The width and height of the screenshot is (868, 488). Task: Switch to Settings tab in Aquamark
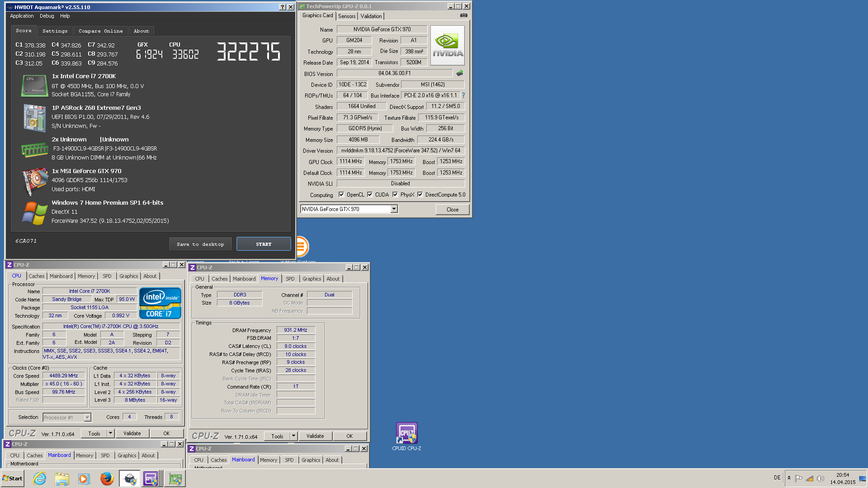tap(55, 31)
